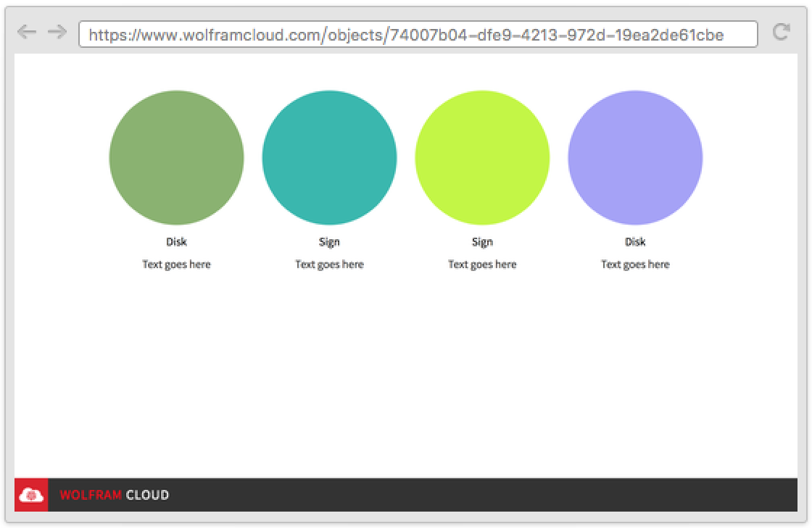The width and height of the screenshot is (812, 529).
Task: Click the Sign label under the teal circle
Action: pyautogui.click(x=329, y=242)
